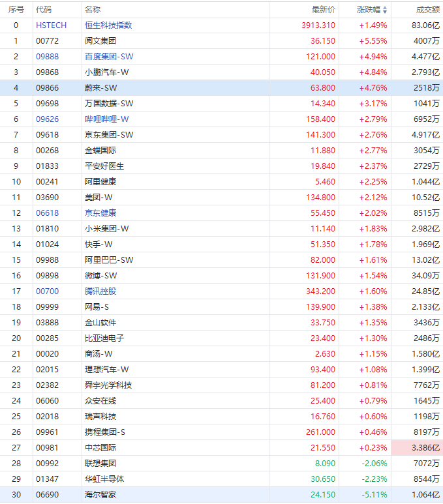Screen dimensions: 443x504
Task: Select the 快手-W name
Action: click(x=99, y=245)
